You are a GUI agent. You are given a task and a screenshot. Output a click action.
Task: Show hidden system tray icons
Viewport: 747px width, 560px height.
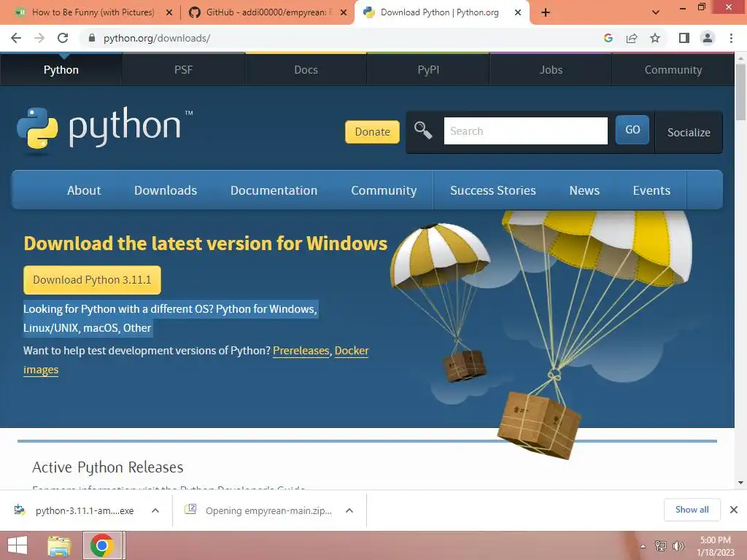[x=643, y=546]
